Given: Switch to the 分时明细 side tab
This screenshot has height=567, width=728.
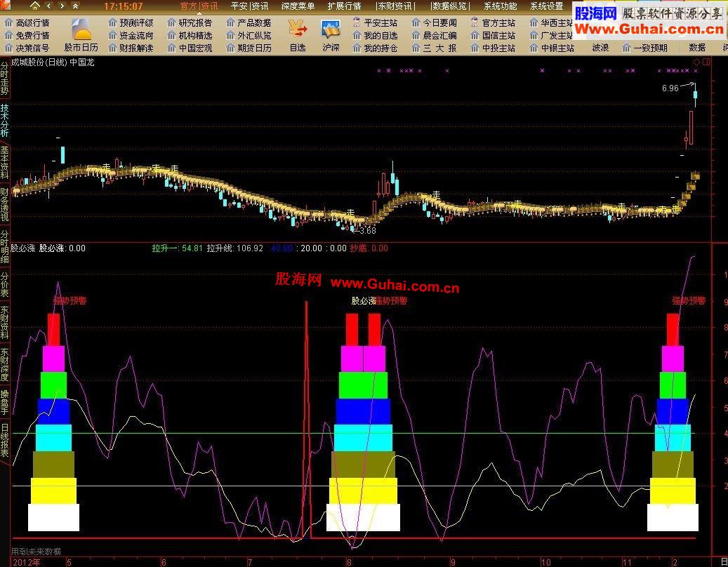Looking at the screenshot, I should click(x=5, y=247).
